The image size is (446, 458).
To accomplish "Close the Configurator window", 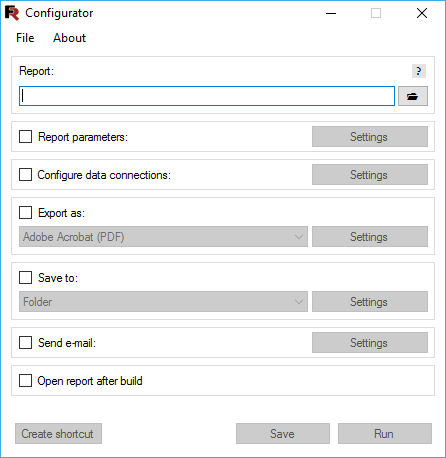I will [422, 13].
